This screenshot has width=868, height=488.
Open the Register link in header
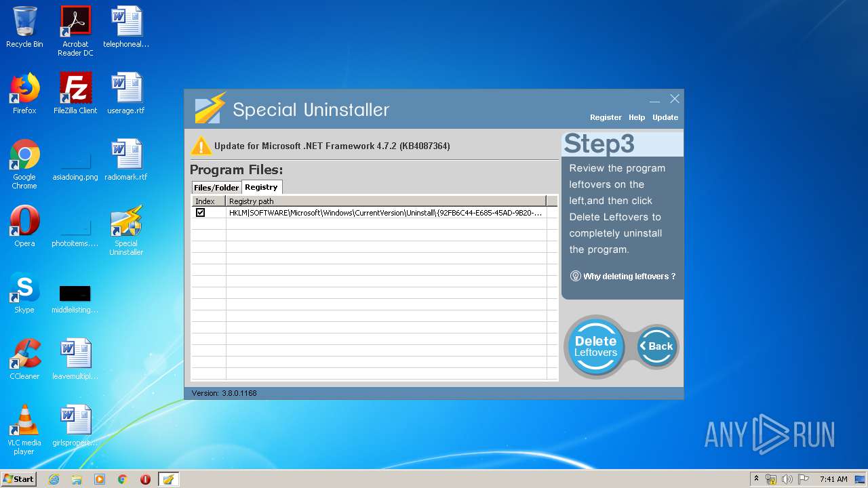click(x=606, y=117)
